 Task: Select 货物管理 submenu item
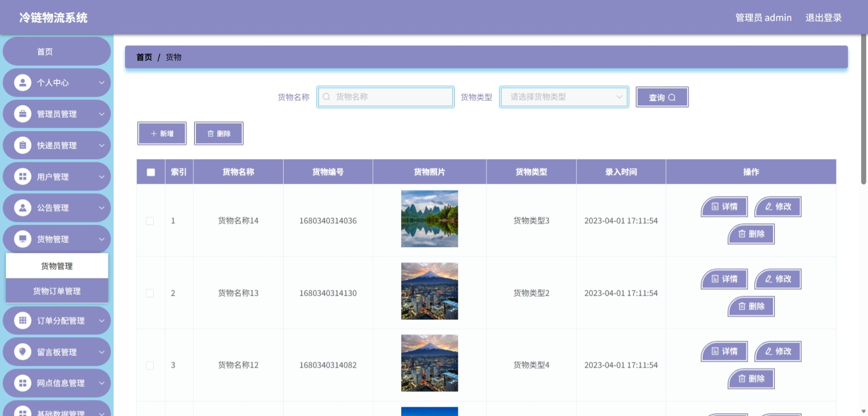coord(57,266)
